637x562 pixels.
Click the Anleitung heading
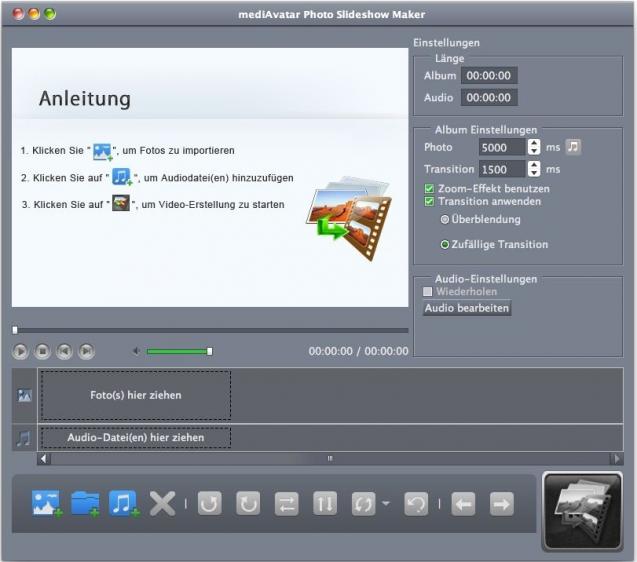coord(85,98)
